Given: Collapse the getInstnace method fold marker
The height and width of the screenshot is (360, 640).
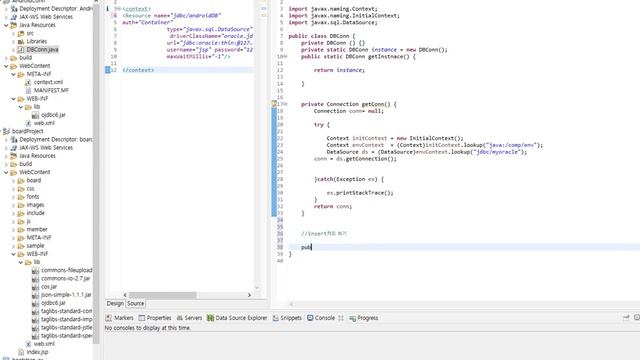Looking at the screenshot, I should 285,56.
